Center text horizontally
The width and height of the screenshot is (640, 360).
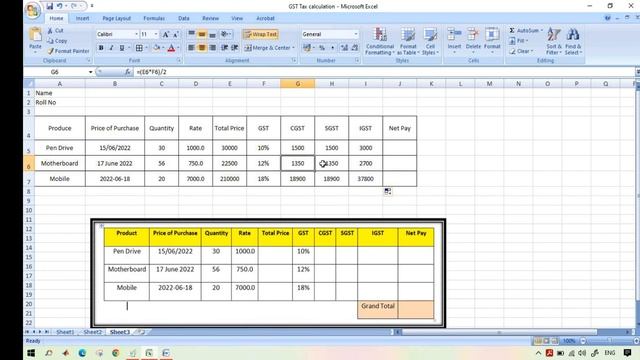tap(202, 48)
